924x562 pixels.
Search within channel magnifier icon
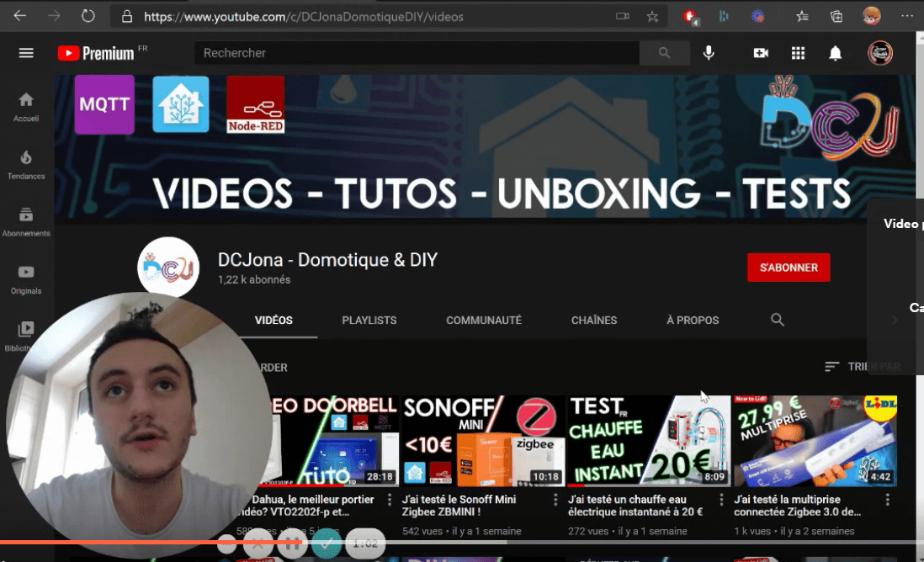[x=778, y=320]
